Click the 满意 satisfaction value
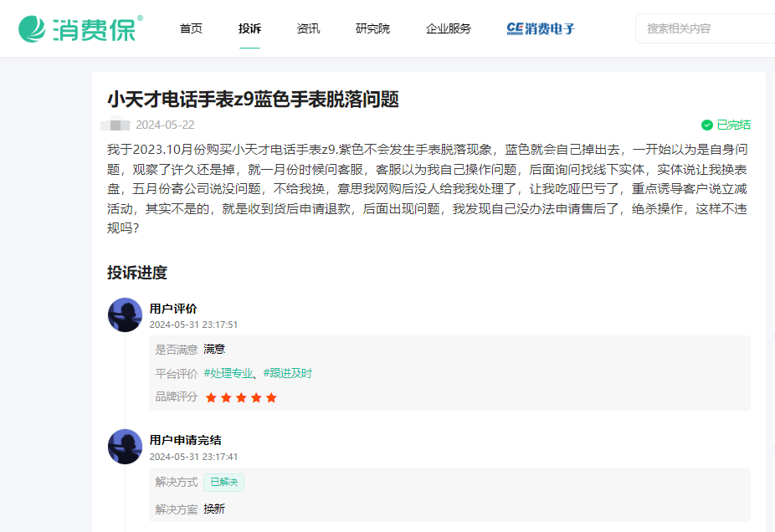Screen dimensions: 775x532 [x=214, y=350]
